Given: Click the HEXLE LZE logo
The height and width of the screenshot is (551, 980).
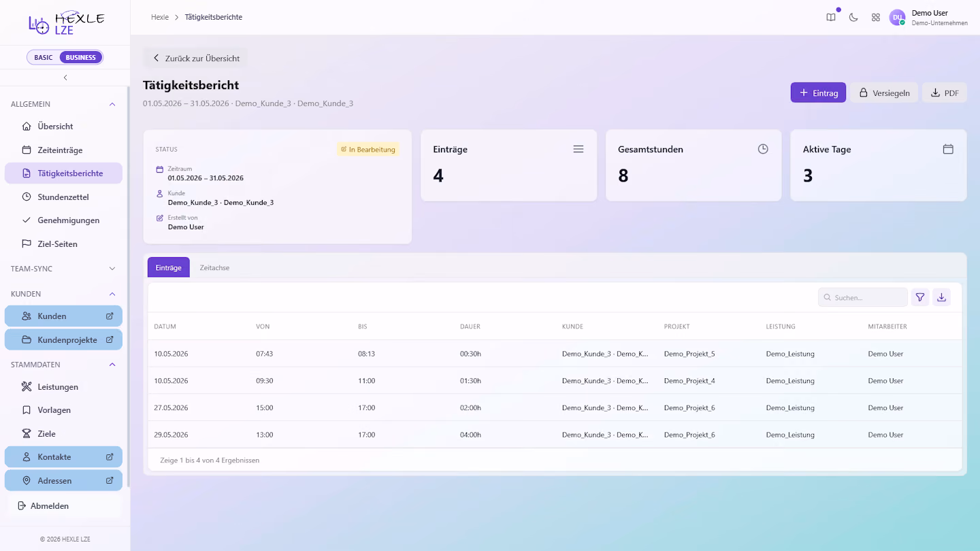Looking at the screenshot, I should [66, 22].
